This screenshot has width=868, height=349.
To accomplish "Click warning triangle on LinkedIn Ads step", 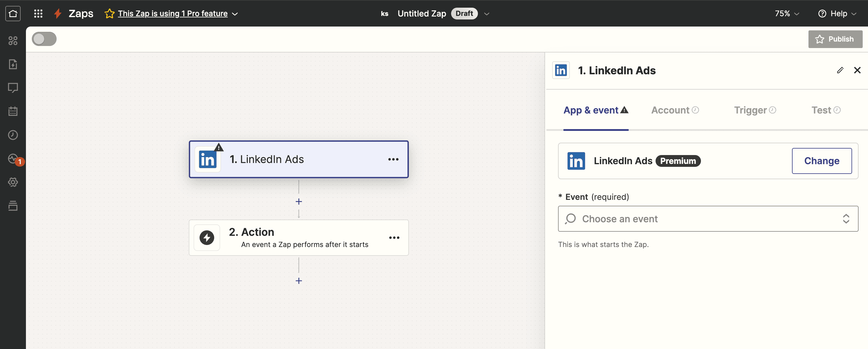I will point(219,147).
